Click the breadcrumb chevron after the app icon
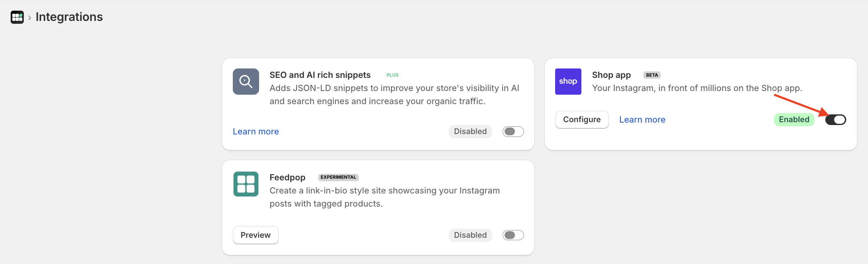The image size is (868, 264). point(29,17)
